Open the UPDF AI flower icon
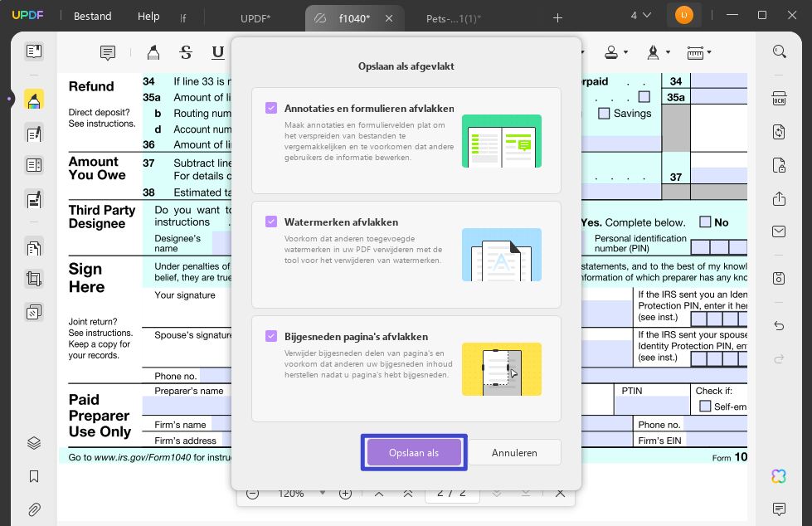The height and width of the screenshot is (526, 812). (x=779, y=476)
